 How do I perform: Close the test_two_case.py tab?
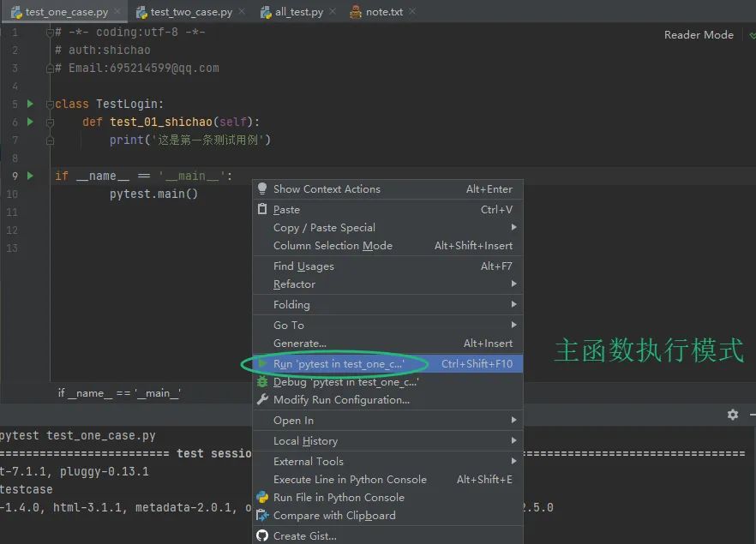tap(242, 11)
